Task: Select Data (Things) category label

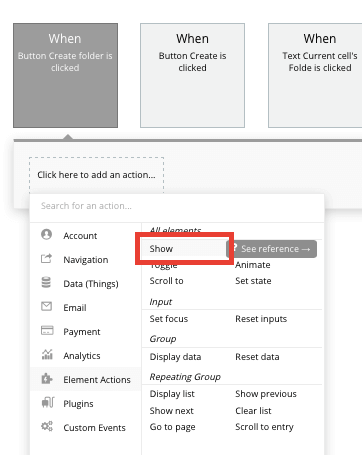Action: [91, 284]
